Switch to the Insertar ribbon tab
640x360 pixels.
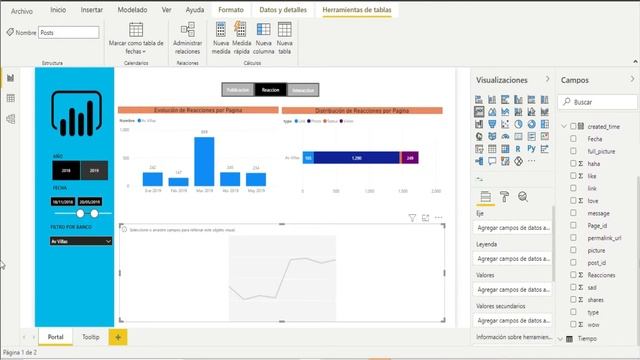tap(91, 10)
